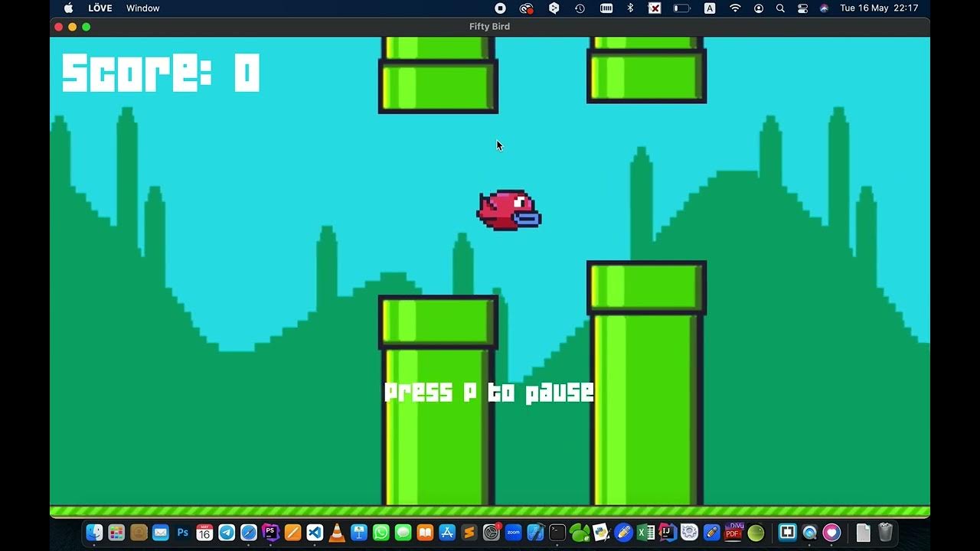980x551 pixels.
Task: Open the Window menu
Action: tap(143, 8)
